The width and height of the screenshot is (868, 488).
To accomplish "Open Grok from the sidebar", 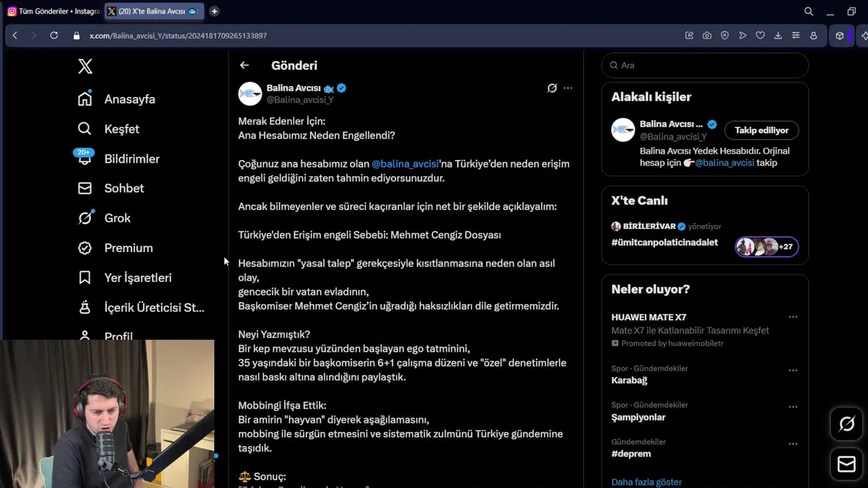I will [x=103, y=218].
